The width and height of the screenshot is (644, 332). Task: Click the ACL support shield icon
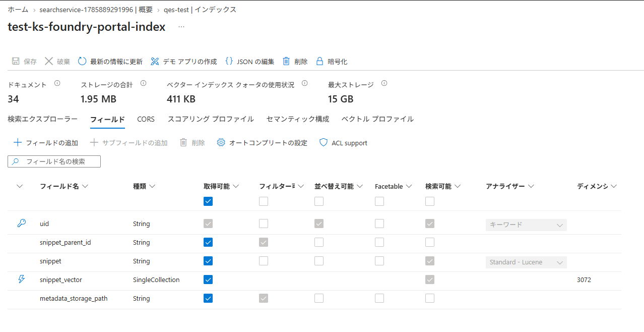[x=324, y=142]
